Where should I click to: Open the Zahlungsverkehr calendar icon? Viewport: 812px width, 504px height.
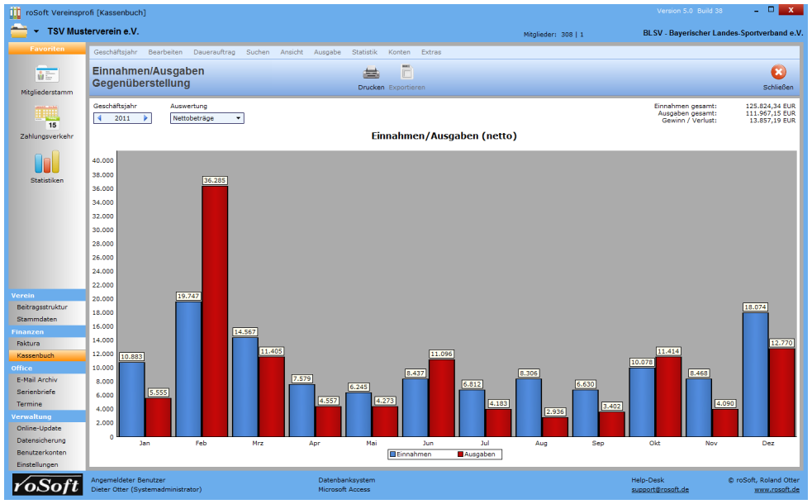46,117
